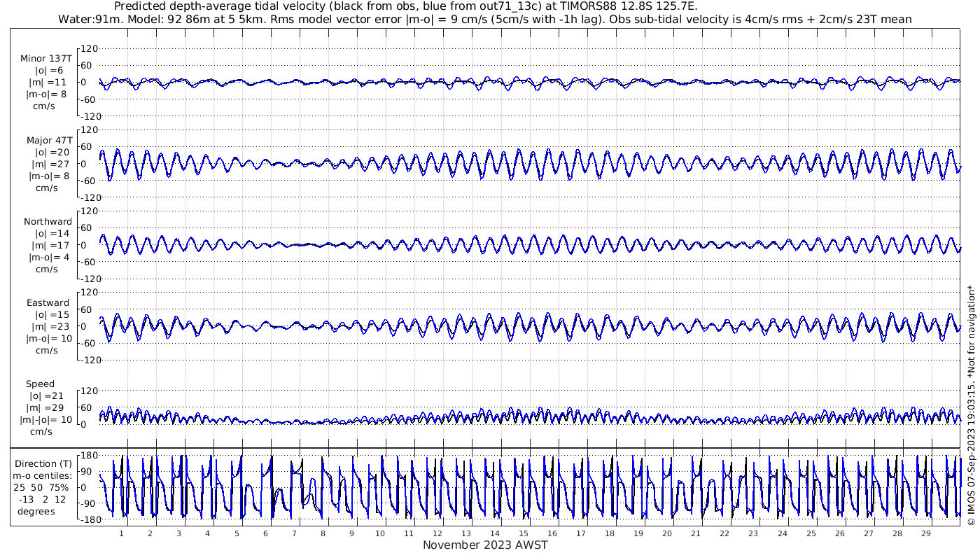Viewport: 980px width, 560px height.
Task: Click the plot title starting 'Predicted depth-average tidal velocity'
Action: coord(405,6)
